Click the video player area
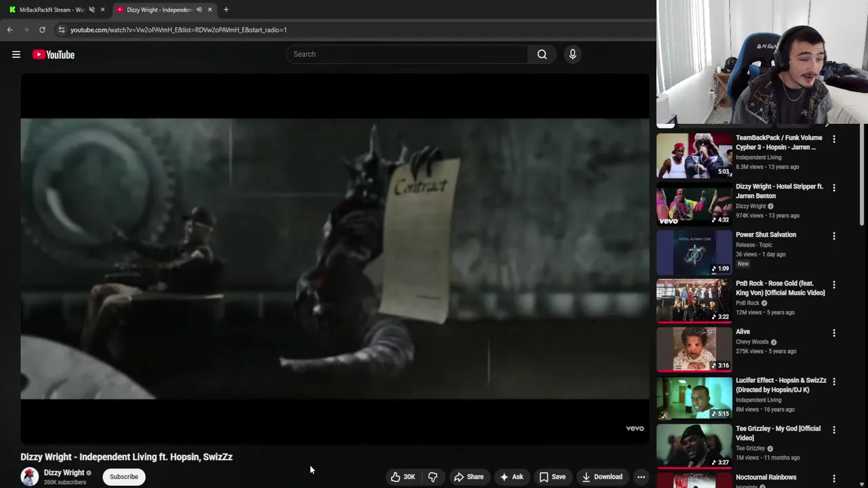Image resolution: width=868 pixels, height=488 pixels. point(335,258)
